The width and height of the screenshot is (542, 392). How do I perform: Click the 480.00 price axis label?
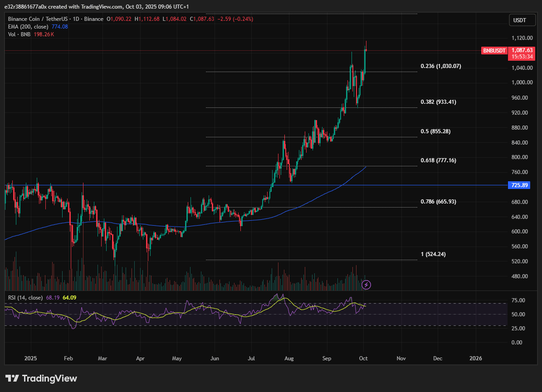(x=519, y=276)
